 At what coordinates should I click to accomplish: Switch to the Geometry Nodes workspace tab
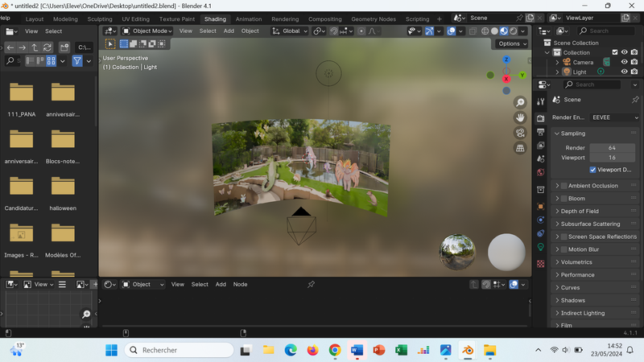pyautogui.click(x=374, y=19)
